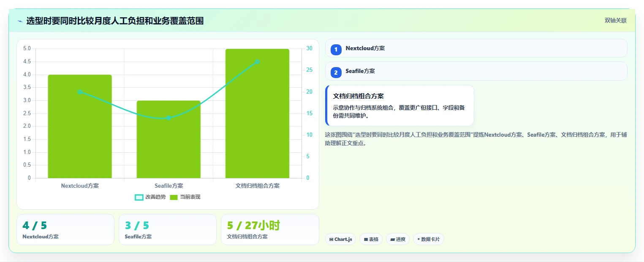
Task: Click the trend line point above Nextcloud方案 bar
Action: pyautogui.click(x=80, y=92)
